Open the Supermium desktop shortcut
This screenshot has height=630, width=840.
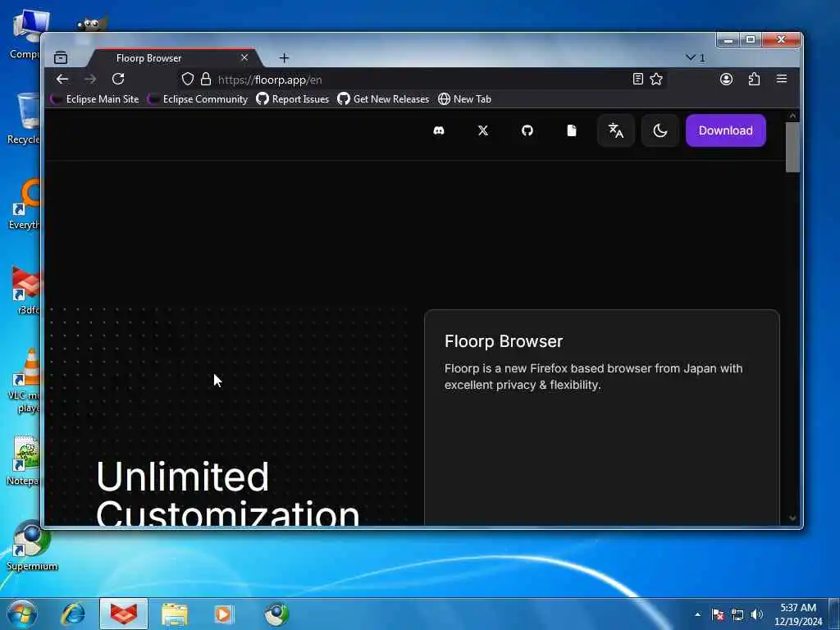click(32, 546)
